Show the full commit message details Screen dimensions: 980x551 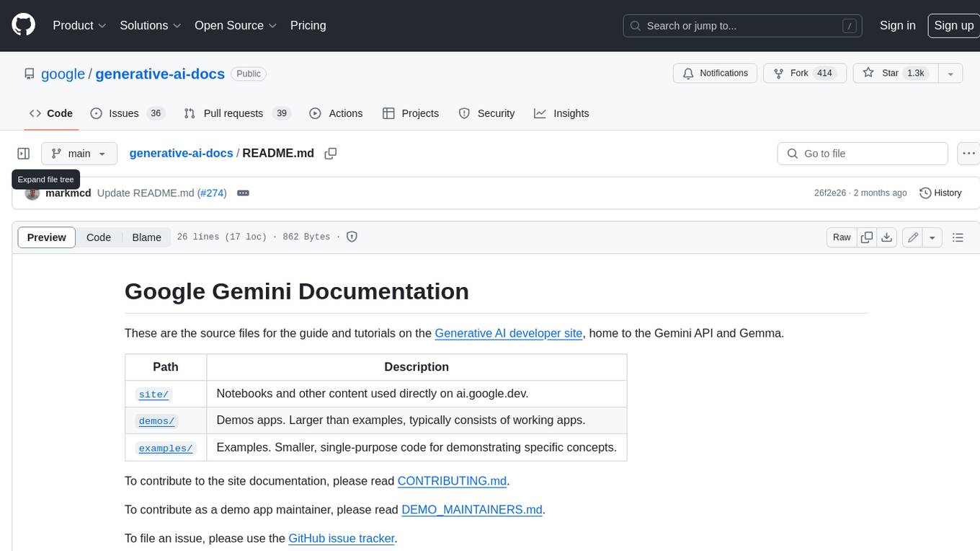click(x=243, y=193)
